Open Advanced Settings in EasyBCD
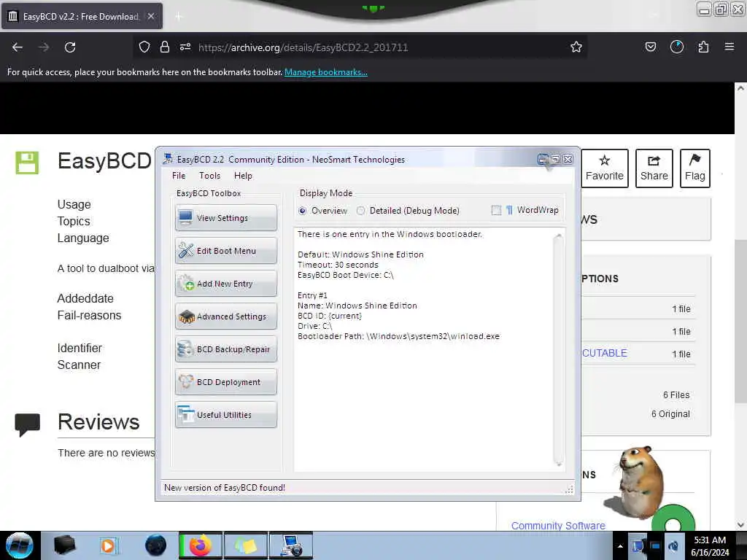 pyautogui.click(x=226, y=316)
